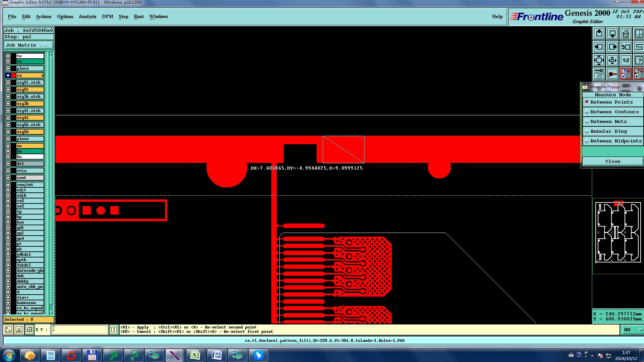Click Close button in Measure Popup
644x362 pixels.
[x=612, y=162]
